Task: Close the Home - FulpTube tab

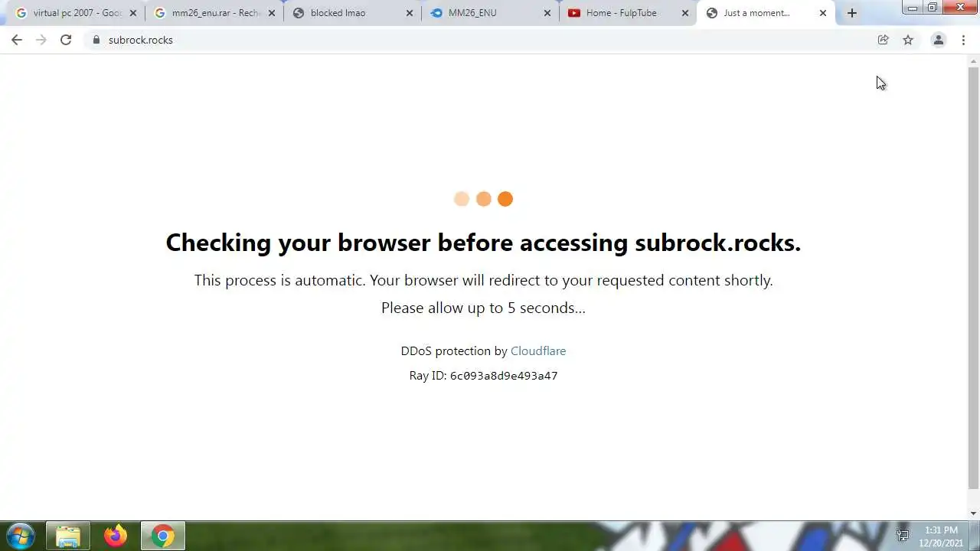Action: 685,13
